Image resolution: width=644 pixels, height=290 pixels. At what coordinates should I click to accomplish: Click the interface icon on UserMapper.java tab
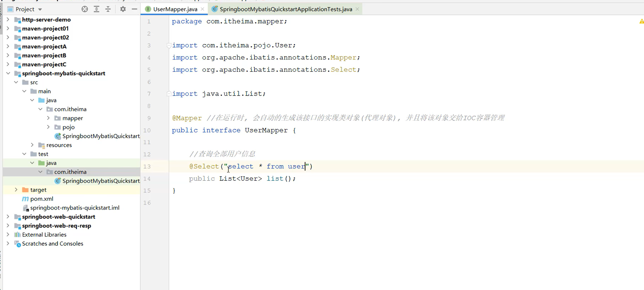pos(148,9)
